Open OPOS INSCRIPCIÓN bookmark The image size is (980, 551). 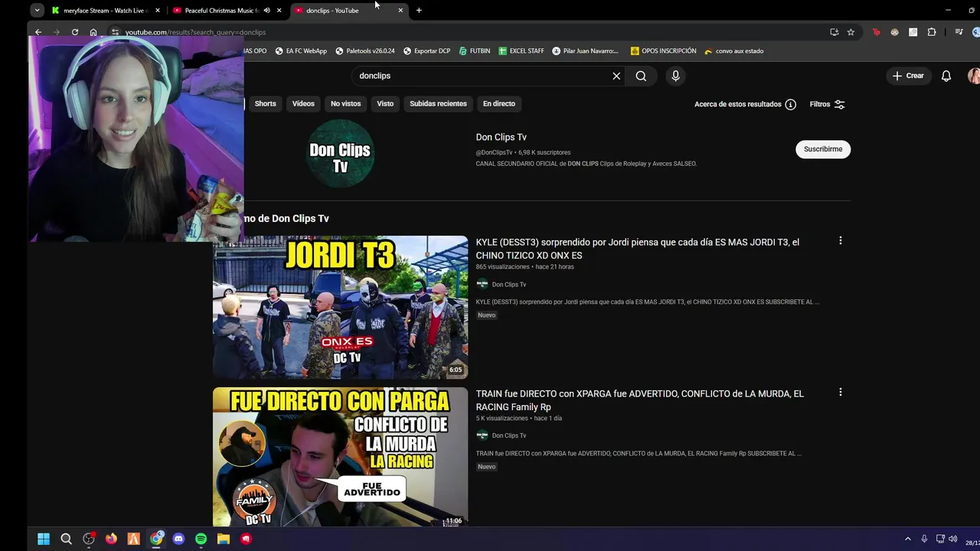[663, 51]
